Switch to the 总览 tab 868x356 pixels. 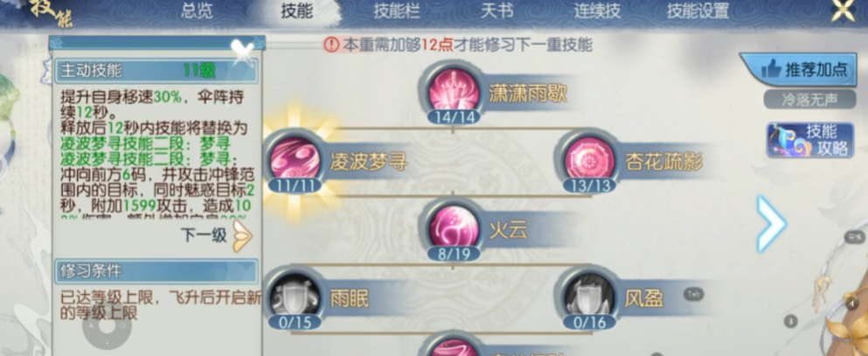click(x=197, y=11)
